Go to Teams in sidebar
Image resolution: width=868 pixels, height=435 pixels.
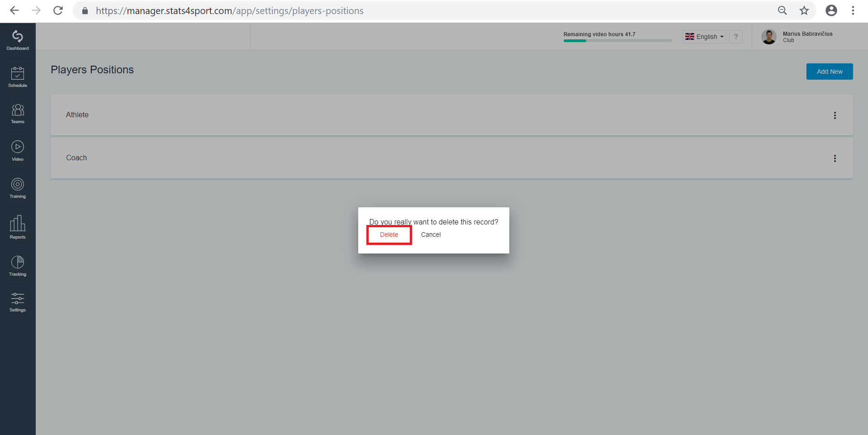[18, 114]
